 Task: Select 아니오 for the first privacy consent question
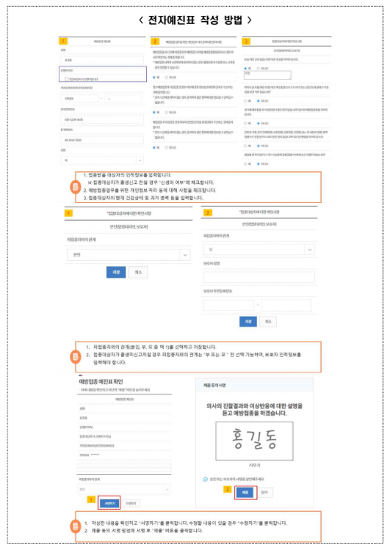(x=167, y=78)
